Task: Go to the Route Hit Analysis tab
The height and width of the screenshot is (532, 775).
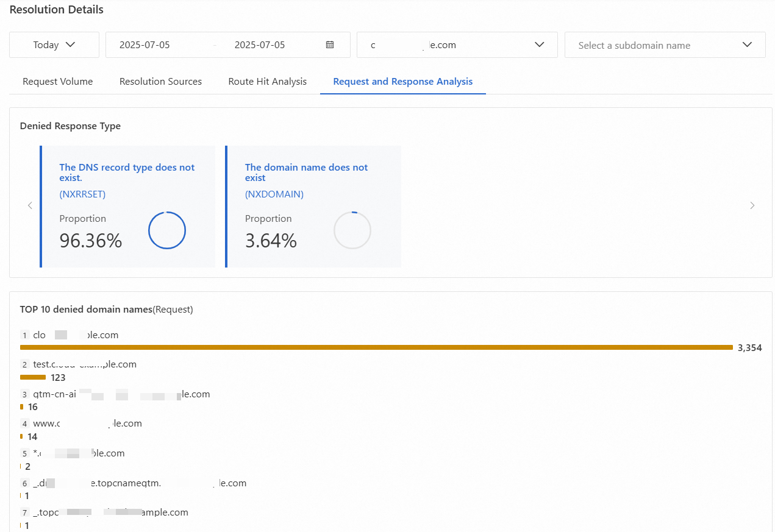Action: pyautogui.click(x=268, y=81)
